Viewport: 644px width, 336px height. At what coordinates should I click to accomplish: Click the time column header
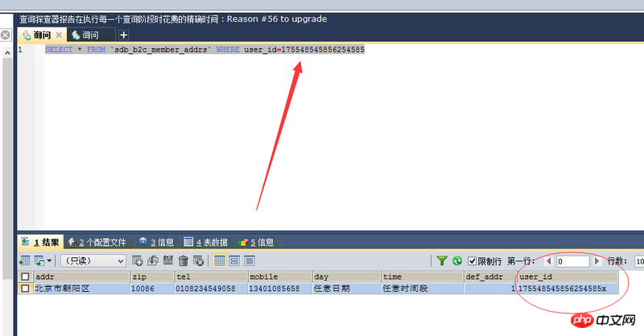(422, 277)
